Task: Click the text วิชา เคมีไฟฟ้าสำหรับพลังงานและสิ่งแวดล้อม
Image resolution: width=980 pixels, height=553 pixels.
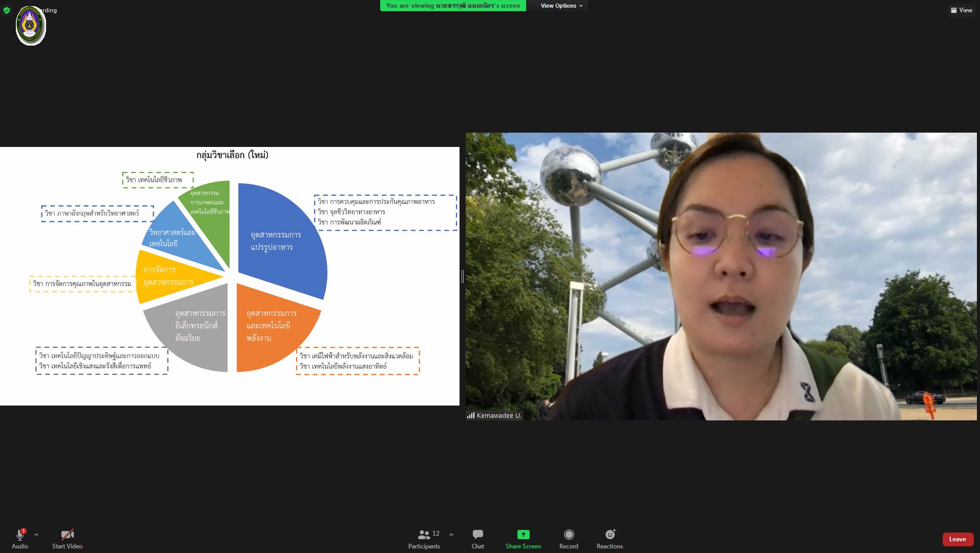Action: pos(356,356)
